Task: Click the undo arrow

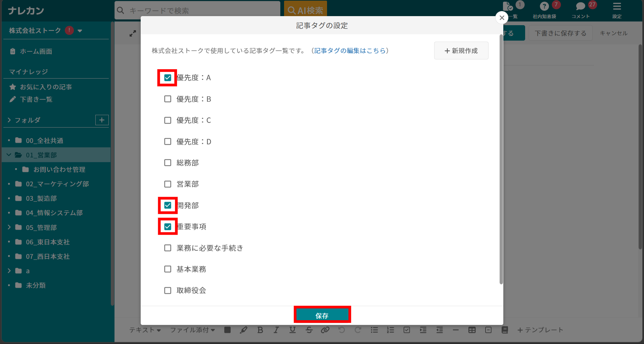Action: [x=341, y=330]
